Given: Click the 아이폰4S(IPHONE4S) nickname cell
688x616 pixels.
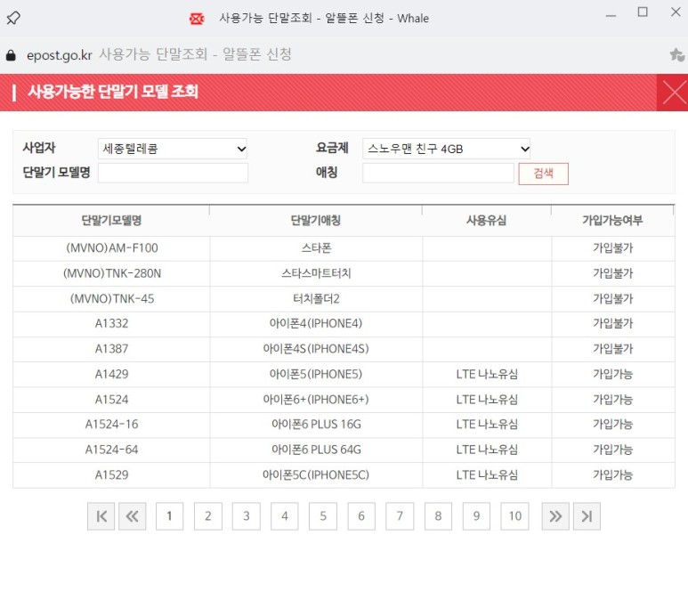Looking at the screenshot, I should [x=316, y=349].
